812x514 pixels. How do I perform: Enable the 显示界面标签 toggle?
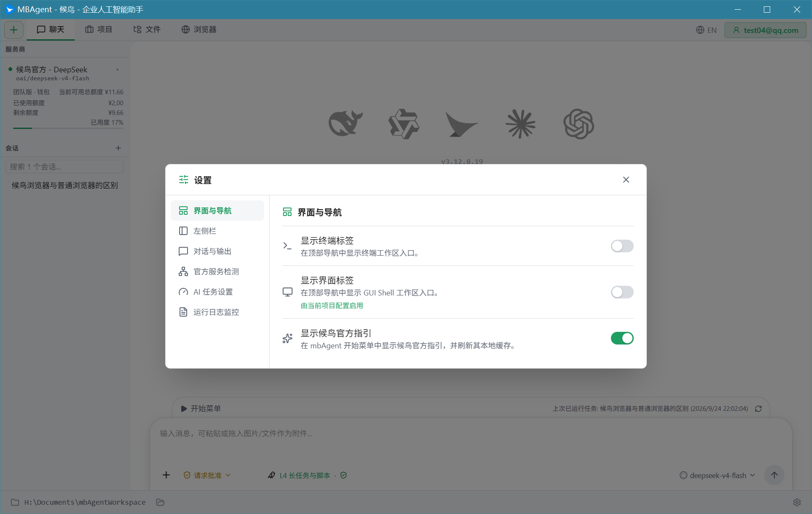(x=622, y=292)
